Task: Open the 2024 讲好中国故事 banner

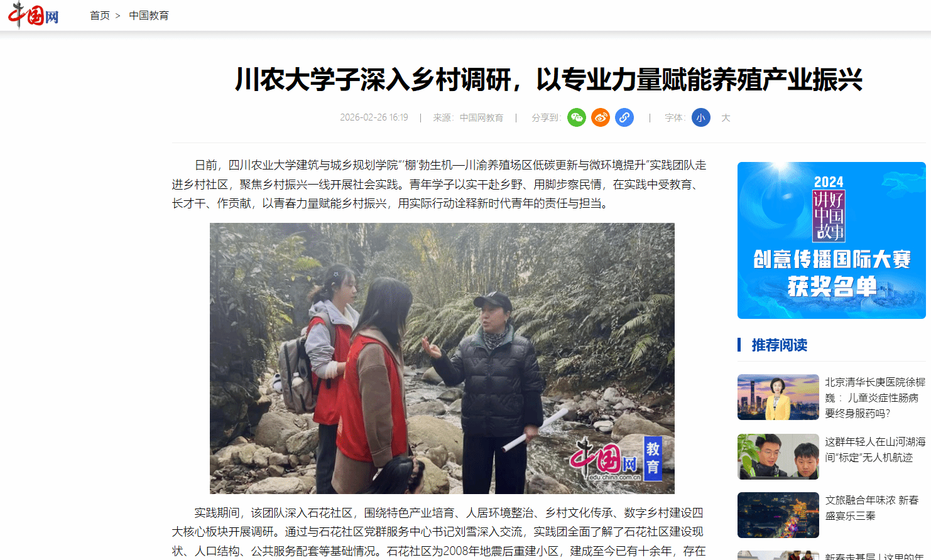Action: pyautogui.click(x=831, y=240)
